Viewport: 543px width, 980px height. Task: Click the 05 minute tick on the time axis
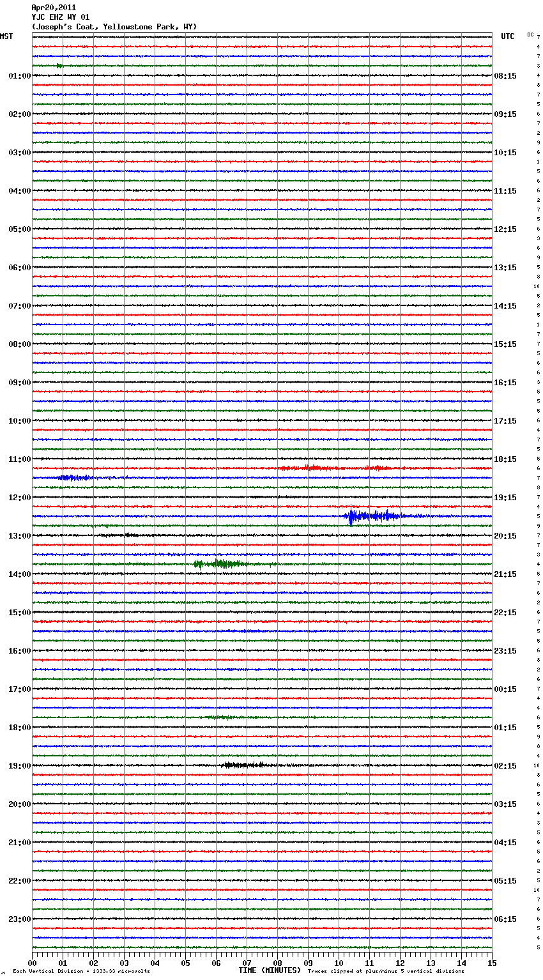(x=185, y=963)
